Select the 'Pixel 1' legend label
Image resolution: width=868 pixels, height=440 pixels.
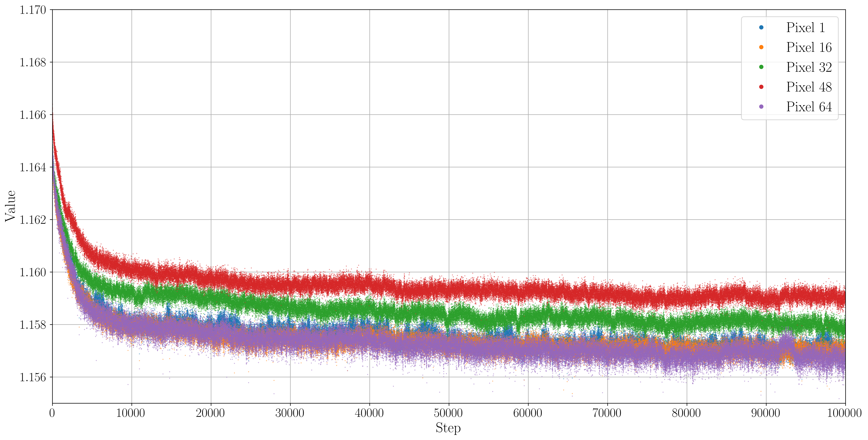[805, 28]
